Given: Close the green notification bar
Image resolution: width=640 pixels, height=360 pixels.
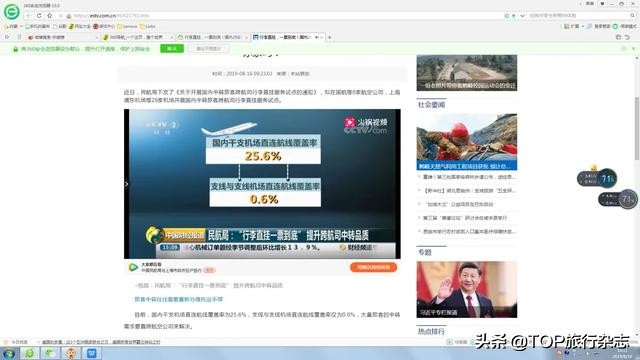Looking at the screenshot, I should (x=633, y=49).
